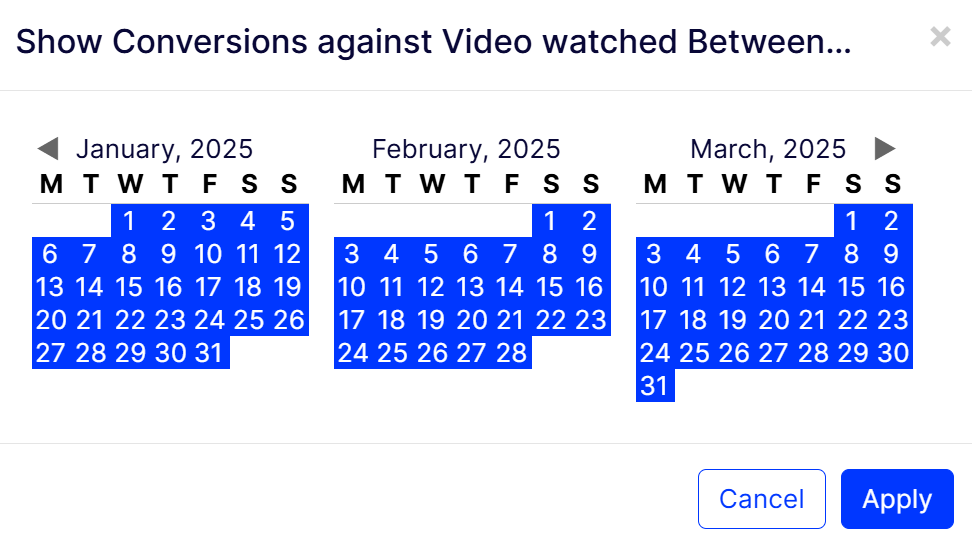
Task: Click the March, 2025 month heading
Action: coord(768,149)
